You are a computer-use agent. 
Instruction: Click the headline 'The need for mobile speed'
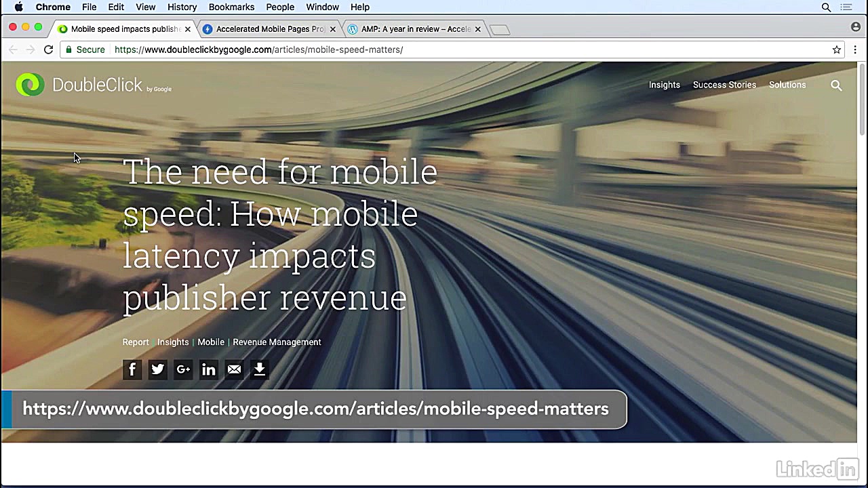click(280, 235)
